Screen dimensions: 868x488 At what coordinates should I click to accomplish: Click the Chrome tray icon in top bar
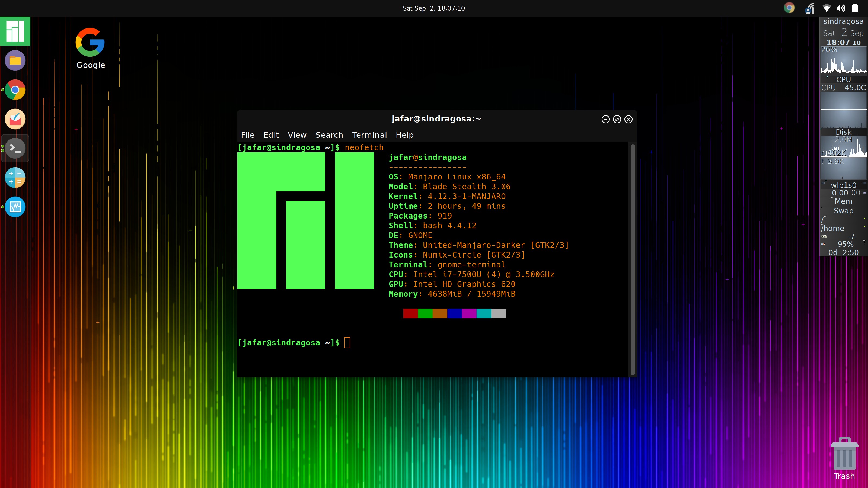[789, 8]
